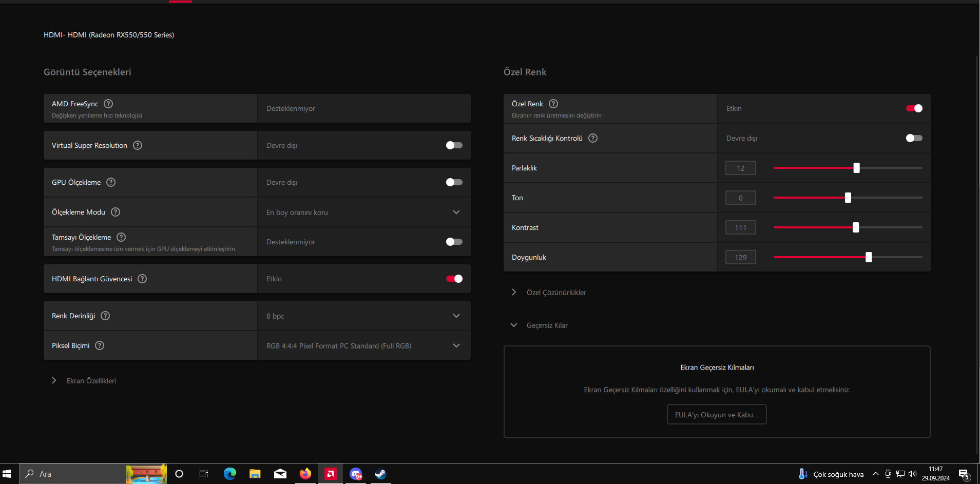Click the Ara search box in taskbar
980x484 pixels.
click(x=93, y=474)
